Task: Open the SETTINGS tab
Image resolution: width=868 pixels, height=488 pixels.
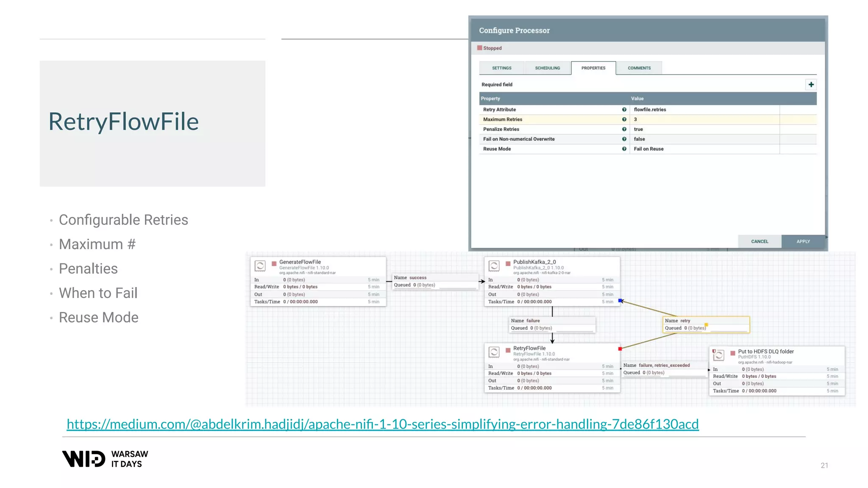Action: point(501,68)
